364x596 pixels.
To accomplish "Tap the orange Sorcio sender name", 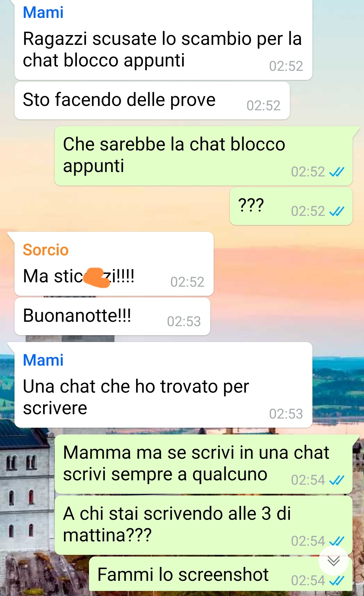I will pos(45,250).
